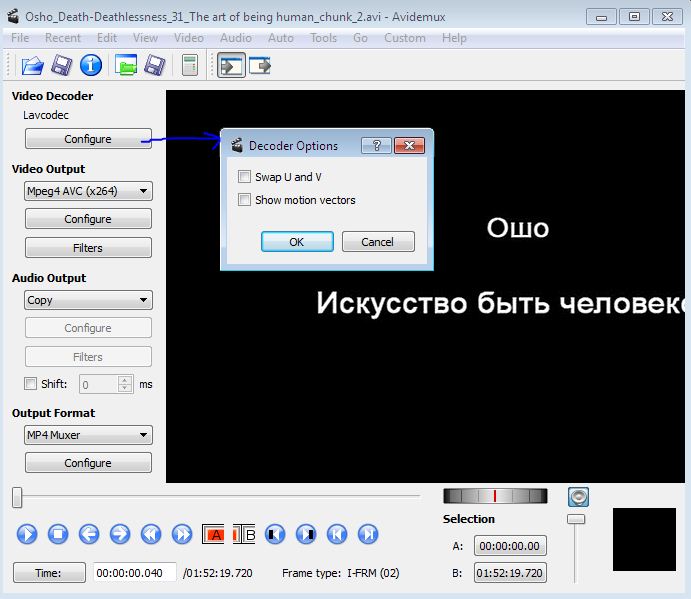Jump to the previous keyframe
Image resolution: width=691 pixels, height=599 pixels.
click(x=151, y=534)
